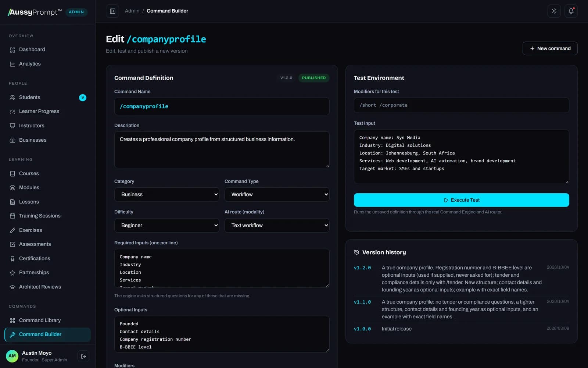This screenshot has width=588, height=368.
Task: Click the PUBLISHED status badge
Action: click(x=314, y=78)
